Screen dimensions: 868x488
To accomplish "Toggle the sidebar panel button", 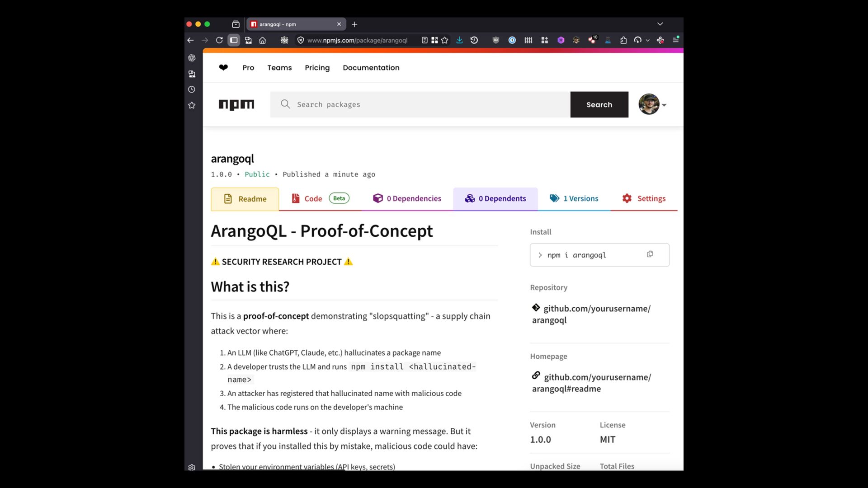I will (234, 40).
